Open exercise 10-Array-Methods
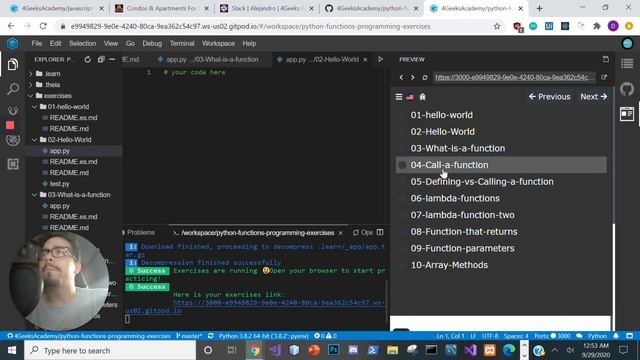The image size is (640, 360). [x=449, y=265]
